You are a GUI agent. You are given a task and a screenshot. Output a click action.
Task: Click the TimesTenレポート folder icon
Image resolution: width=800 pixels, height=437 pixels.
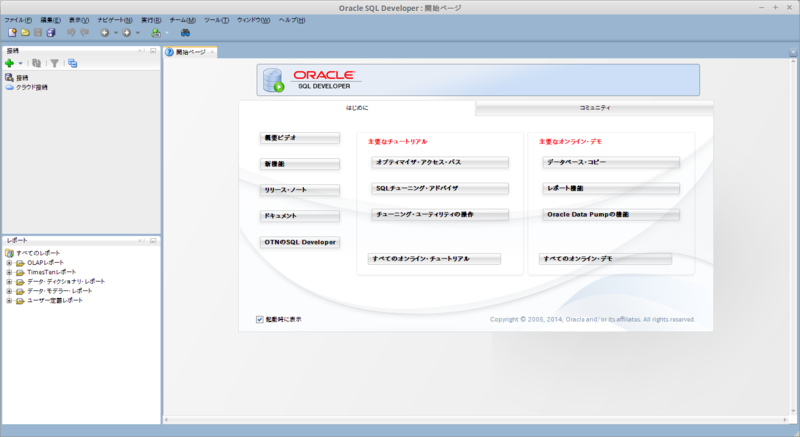tap(20, 272)
